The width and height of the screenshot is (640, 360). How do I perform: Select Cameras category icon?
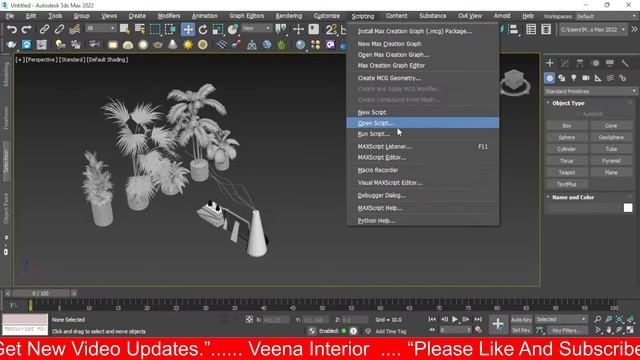586,78
